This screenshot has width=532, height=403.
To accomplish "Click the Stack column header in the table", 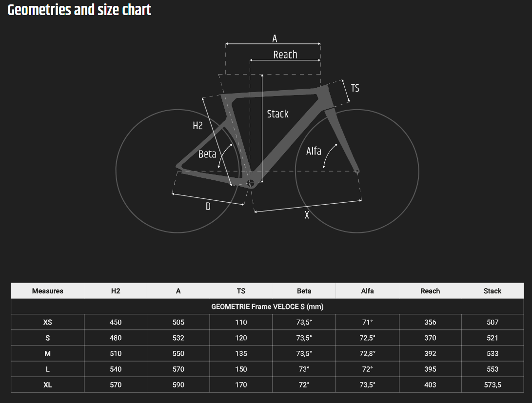I will [493, 291].
